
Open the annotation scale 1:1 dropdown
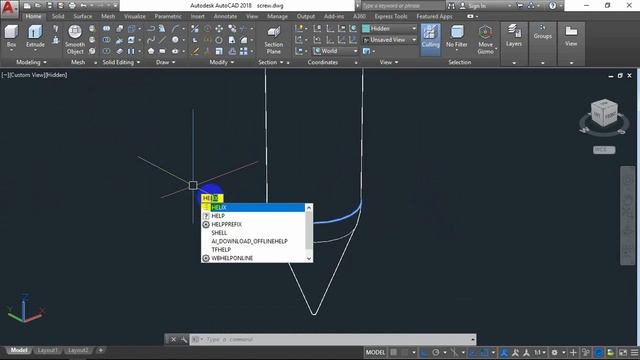coord(540,352)
